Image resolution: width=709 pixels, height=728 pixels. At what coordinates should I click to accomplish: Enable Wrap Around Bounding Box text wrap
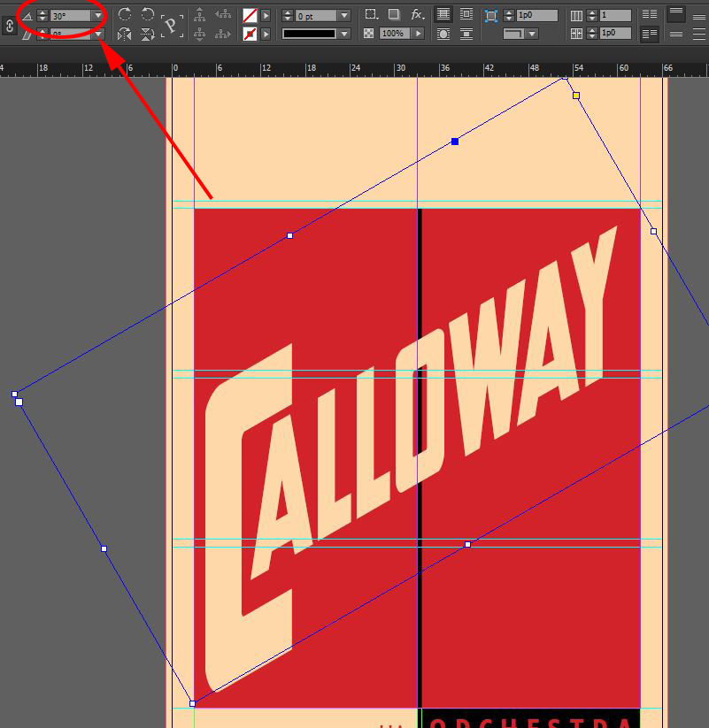click(466, 15)
